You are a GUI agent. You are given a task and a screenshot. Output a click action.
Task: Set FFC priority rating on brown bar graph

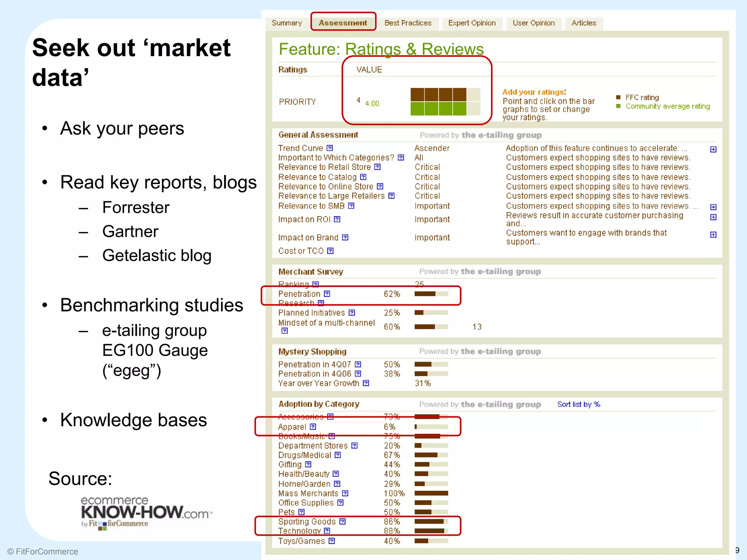(x=445, y=94)
